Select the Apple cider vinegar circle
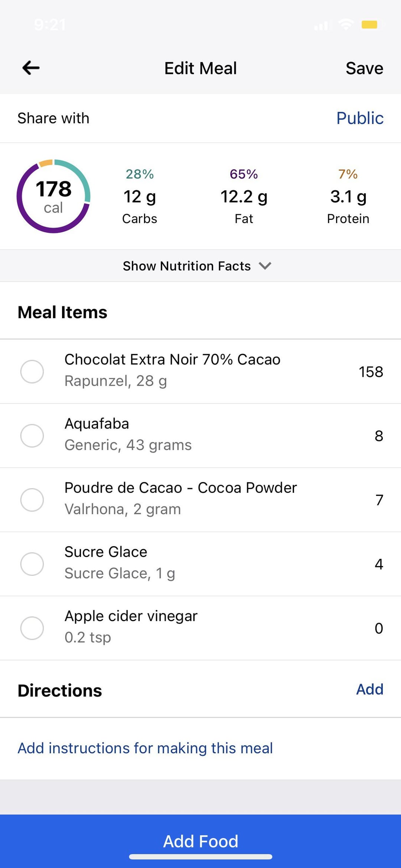401x868 pixels. tap(32, 628)
